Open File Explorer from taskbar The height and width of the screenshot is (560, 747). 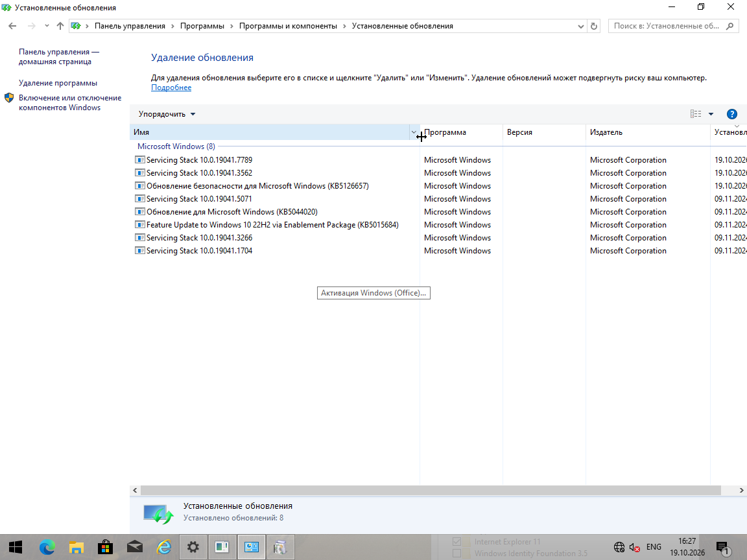tap(77, 547)
